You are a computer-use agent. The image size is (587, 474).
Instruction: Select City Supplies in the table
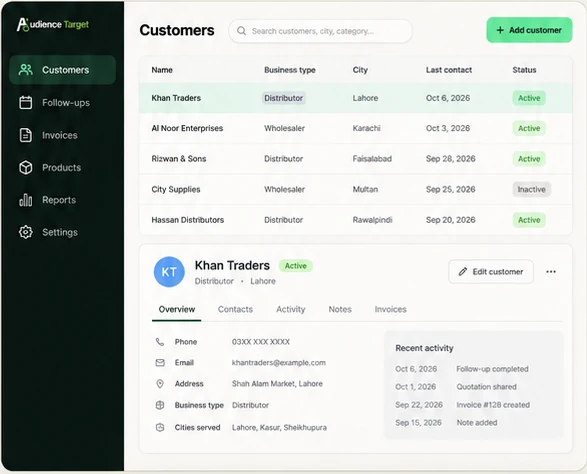pyautogui.click(x=176, y=189)
